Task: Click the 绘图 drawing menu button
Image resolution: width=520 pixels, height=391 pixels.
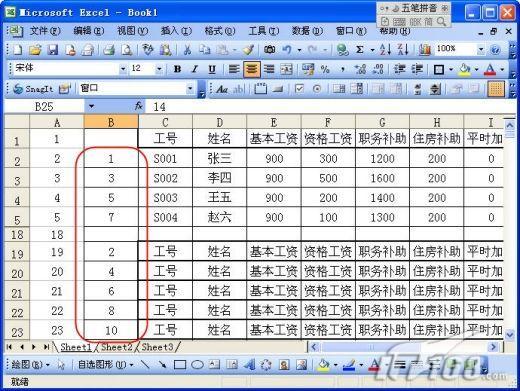Action: point(30,365)
